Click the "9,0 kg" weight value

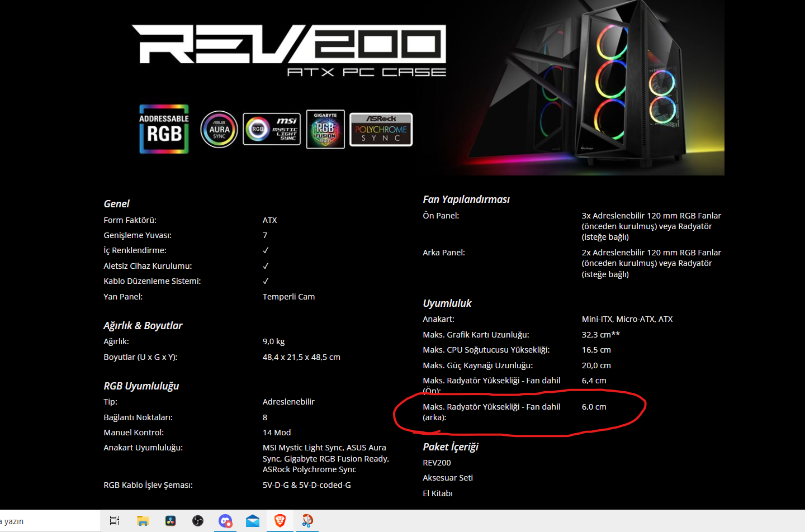pos(273,341)
